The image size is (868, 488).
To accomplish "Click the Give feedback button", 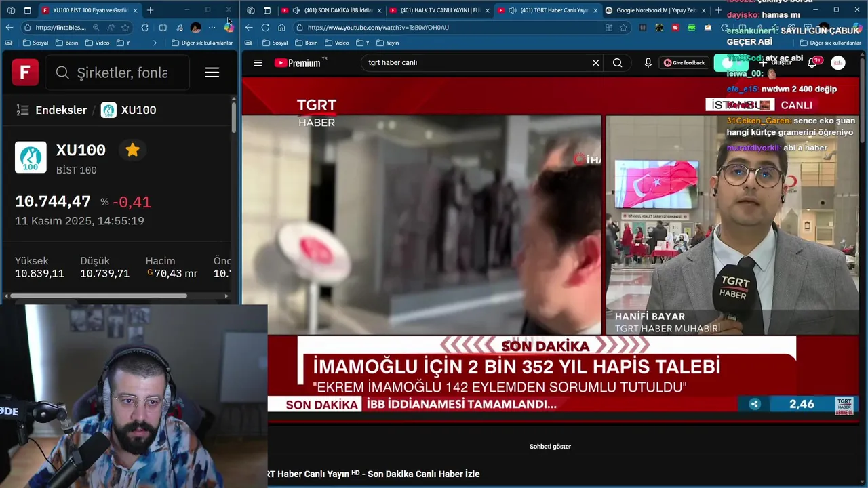I will tap(684, 62).
